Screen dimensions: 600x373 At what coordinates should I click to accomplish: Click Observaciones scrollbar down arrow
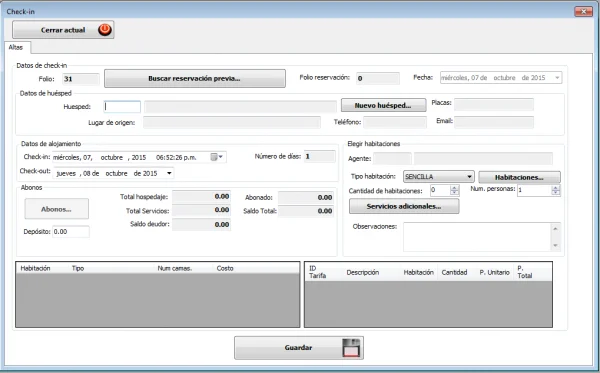click(555, 246)
